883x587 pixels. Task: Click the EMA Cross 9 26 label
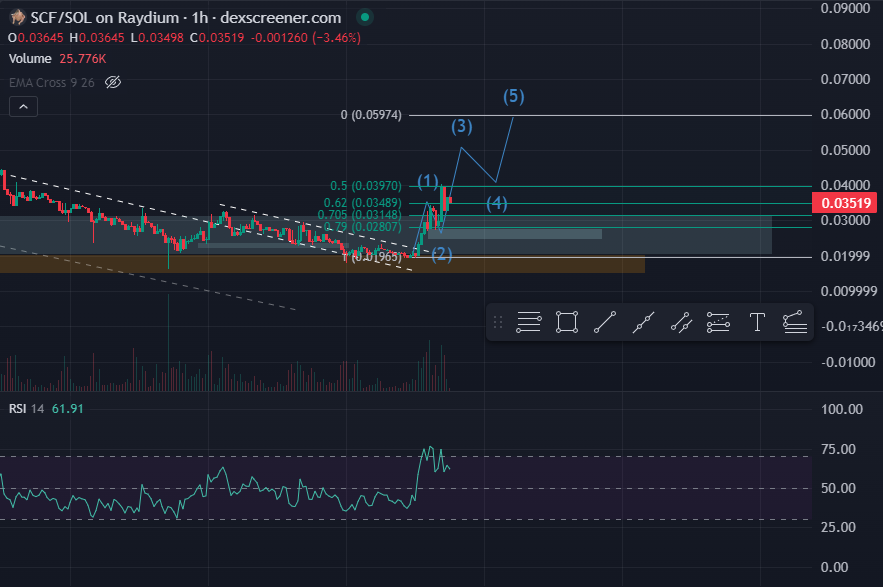pos(52,83)
